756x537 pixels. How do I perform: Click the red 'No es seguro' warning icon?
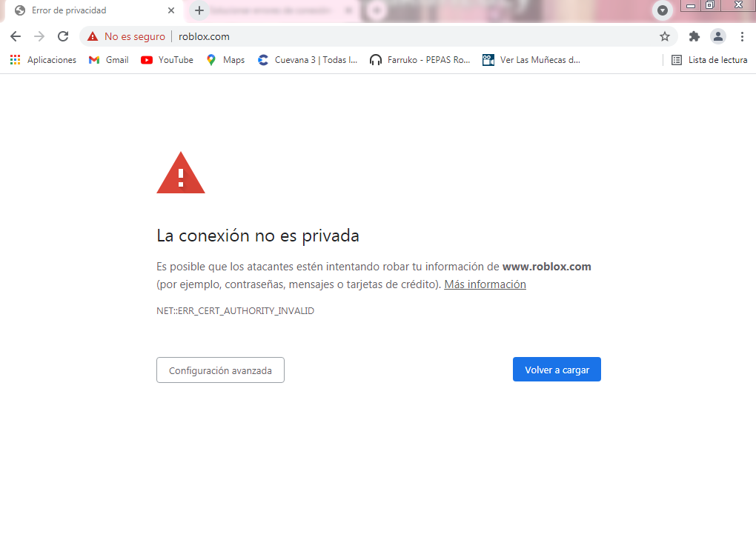[x=93, y=36]
